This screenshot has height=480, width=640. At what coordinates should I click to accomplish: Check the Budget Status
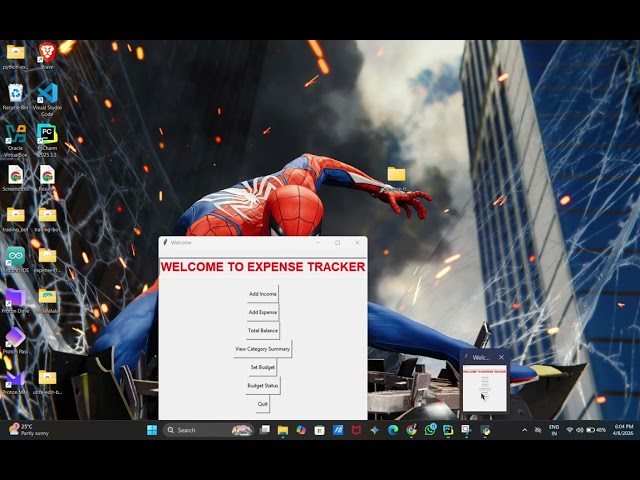click(x=262, y=386)
